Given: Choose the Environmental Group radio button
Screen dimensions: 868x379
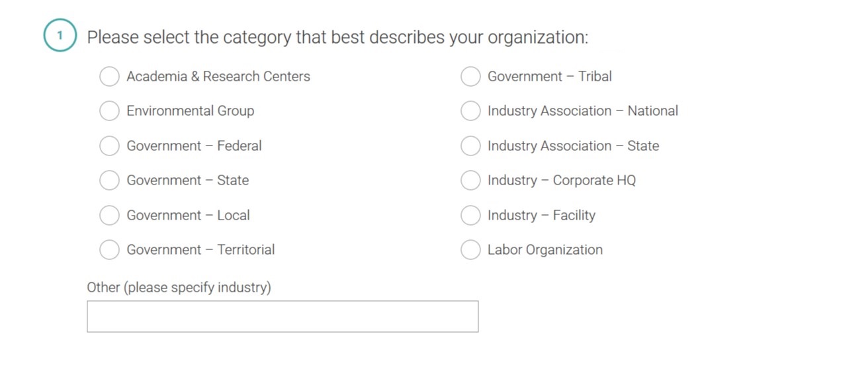Looking at the screenshot, I should (109, 111).
